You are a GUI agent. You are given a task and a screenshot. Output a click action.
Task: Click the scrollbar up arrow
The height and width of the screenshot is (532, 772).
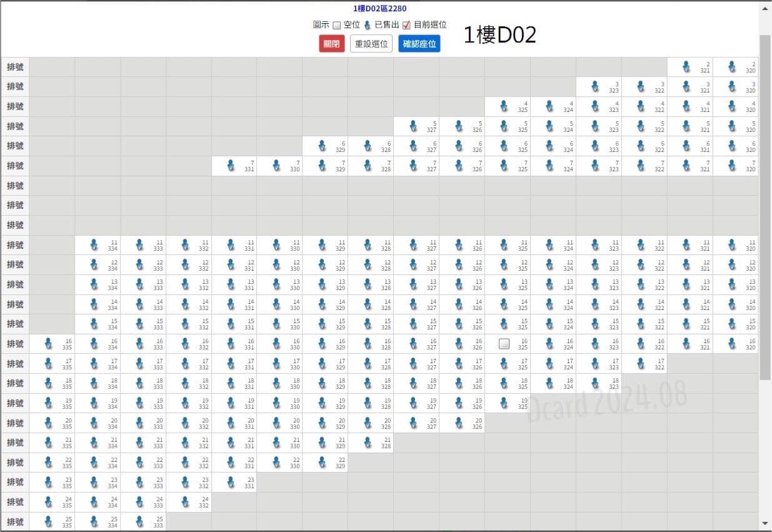point(765,9)
